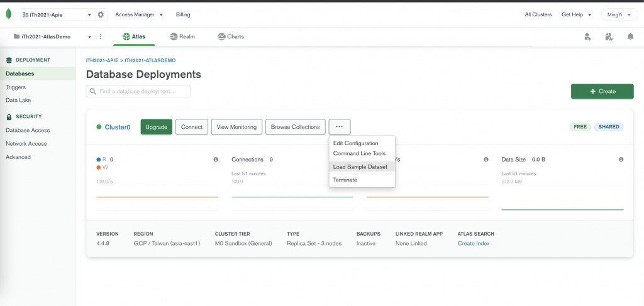Click info icon in the network chart panel

pyautogui.click(x=486, y=159)
